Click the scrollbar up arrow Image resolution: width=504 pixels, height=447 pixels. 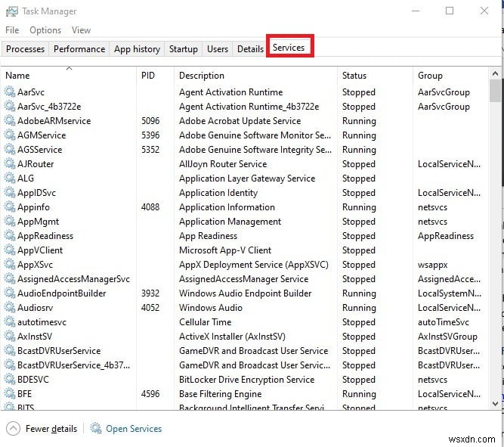(495, 74)
